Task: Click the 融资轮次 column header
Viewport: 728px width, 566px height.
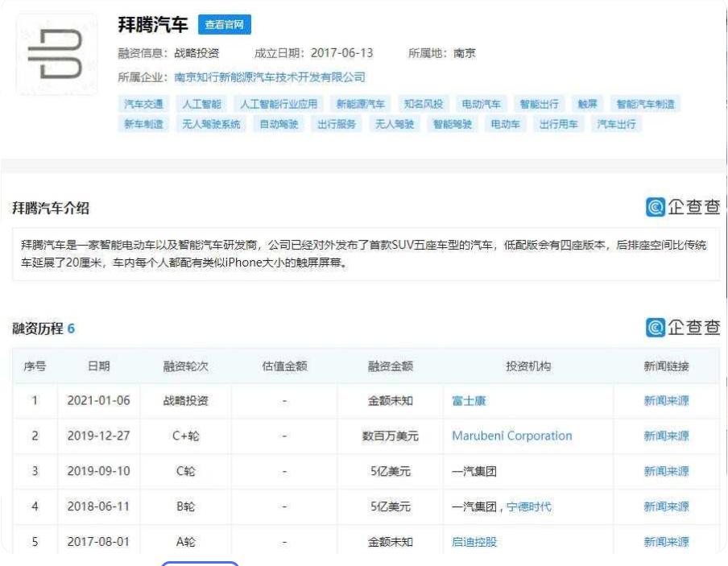Action: click(x=186, y=366)
